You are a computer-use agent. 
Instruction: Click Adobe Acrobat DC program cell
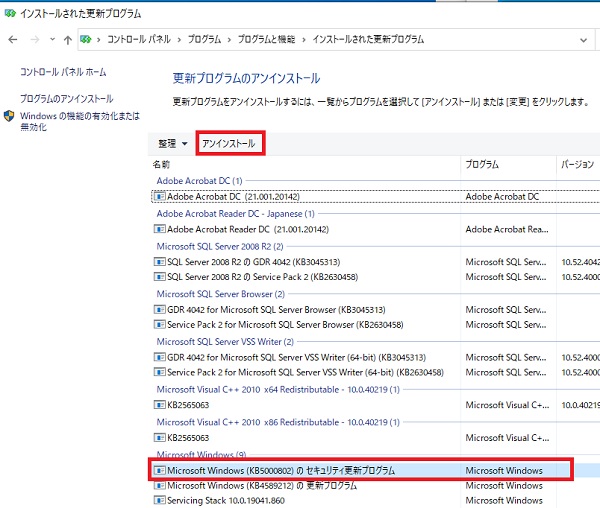click(502, 197)
